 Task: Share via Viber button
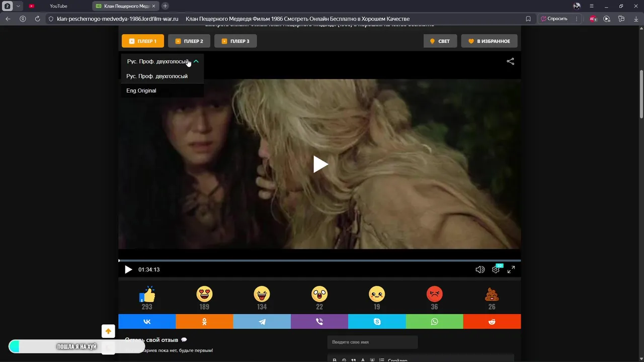click(319, 322)
